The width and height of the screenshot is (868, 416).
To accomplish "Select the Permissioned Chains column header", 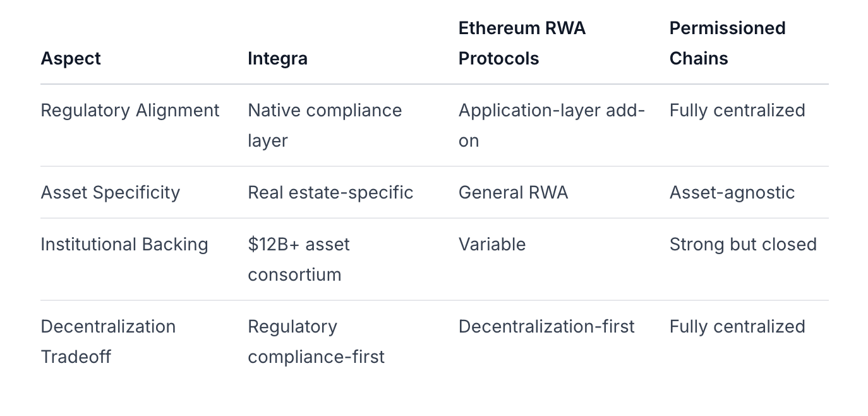I will click(x=727, y=43).
